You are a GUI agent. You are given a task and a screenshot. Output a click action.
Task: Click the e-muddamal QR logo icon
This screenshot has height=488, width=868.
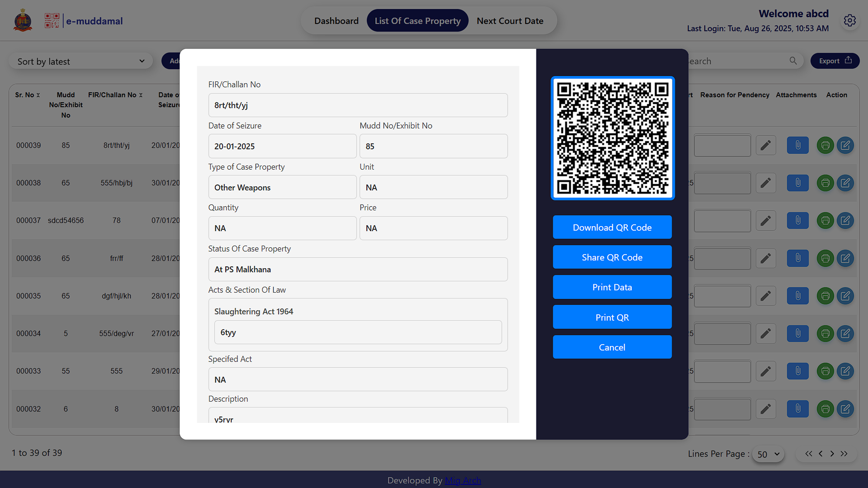(x=52, y=21)
